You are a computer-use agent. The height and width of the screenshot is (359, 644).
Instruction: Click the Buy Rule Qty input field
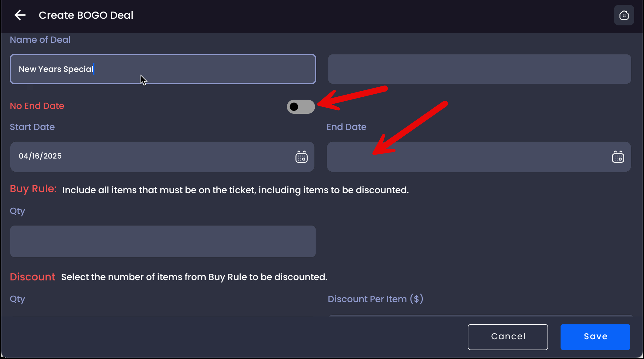coord(163,241)
